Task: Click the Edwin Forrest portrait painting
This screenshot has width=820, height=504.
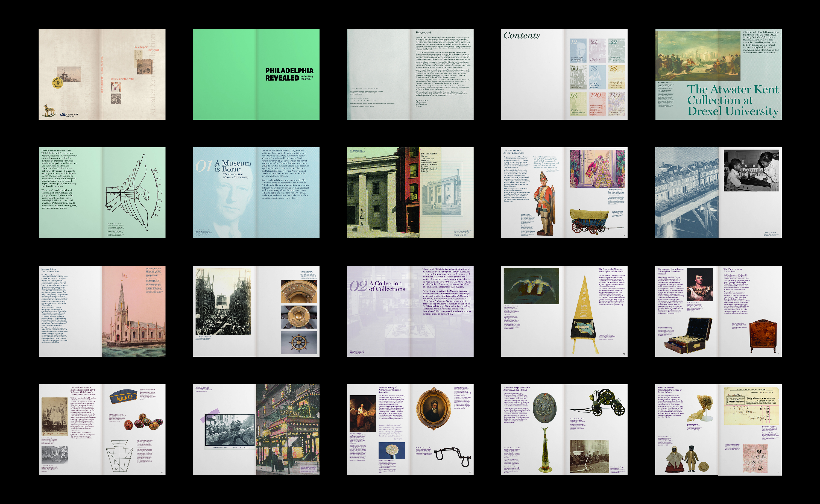Action: 700,285
